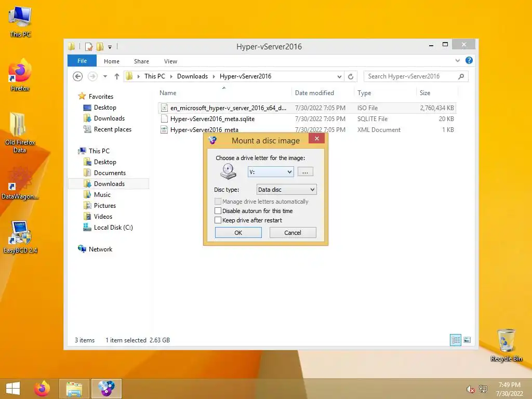Open the Recycle Bin
The width and height of the screenshot is (532, 399).
click(x=506, y=345)
